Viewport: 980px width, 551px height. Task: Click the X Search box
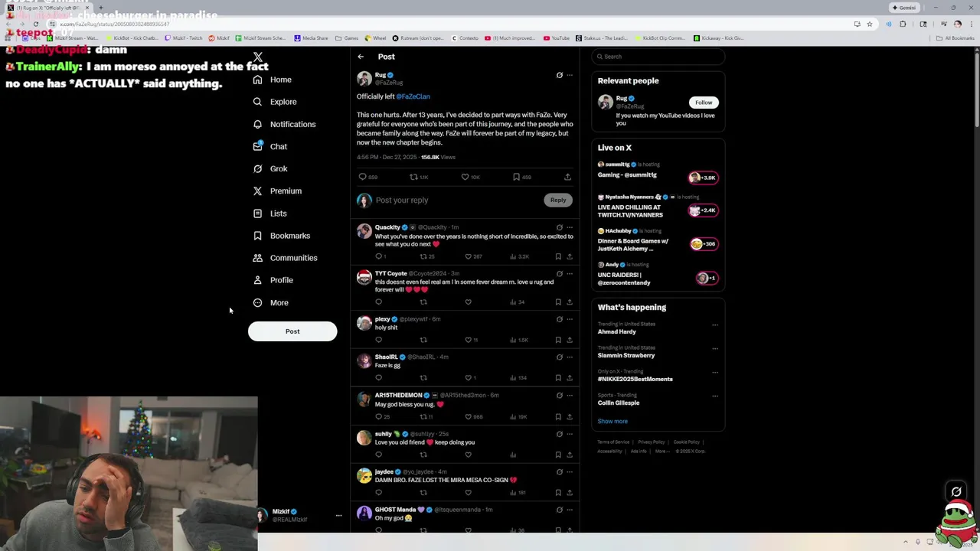(x=658, y=57)
